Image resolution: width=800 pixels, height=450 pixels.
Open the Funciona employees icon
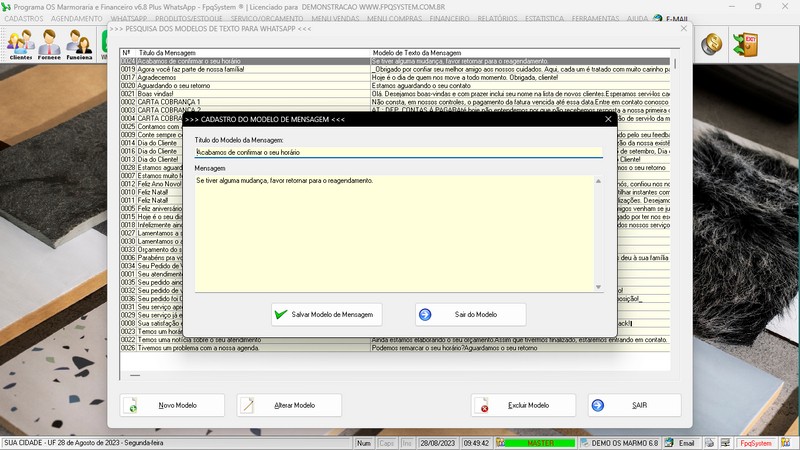coord(79,45)
